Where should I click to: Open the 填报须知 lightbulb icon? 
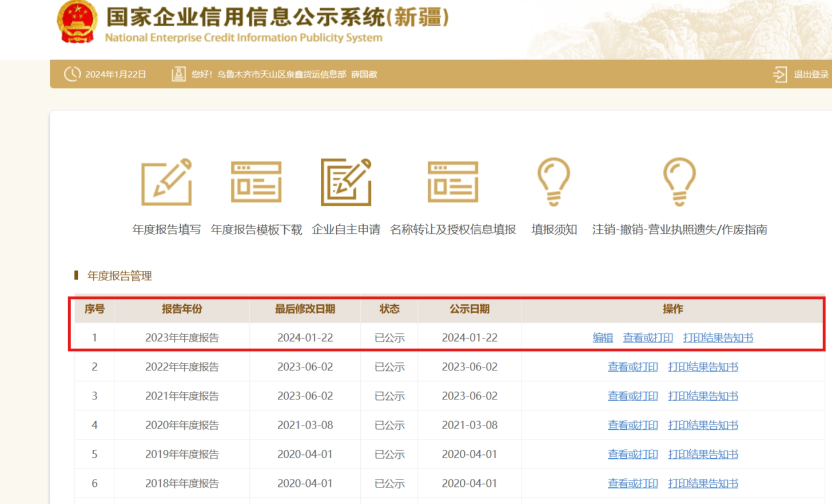point(554,182)
